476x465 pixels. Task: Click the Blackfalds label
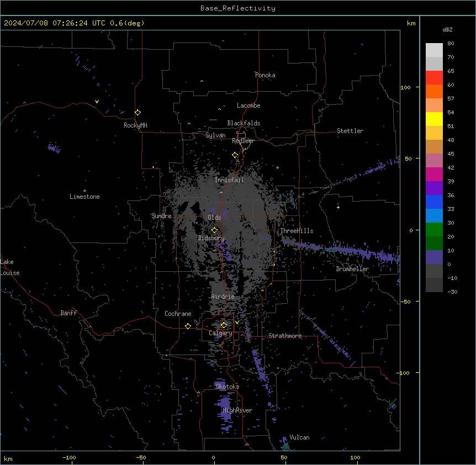pos(244,123)
